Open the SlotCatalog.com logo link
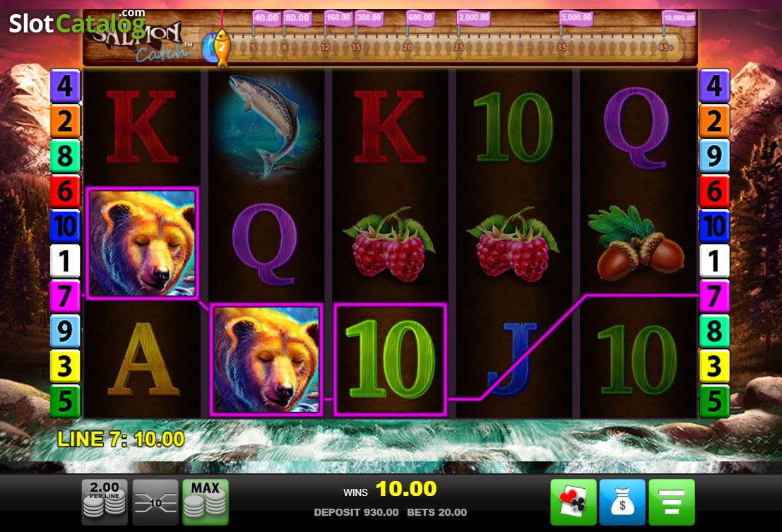782x532 pixels. (77, 23)
